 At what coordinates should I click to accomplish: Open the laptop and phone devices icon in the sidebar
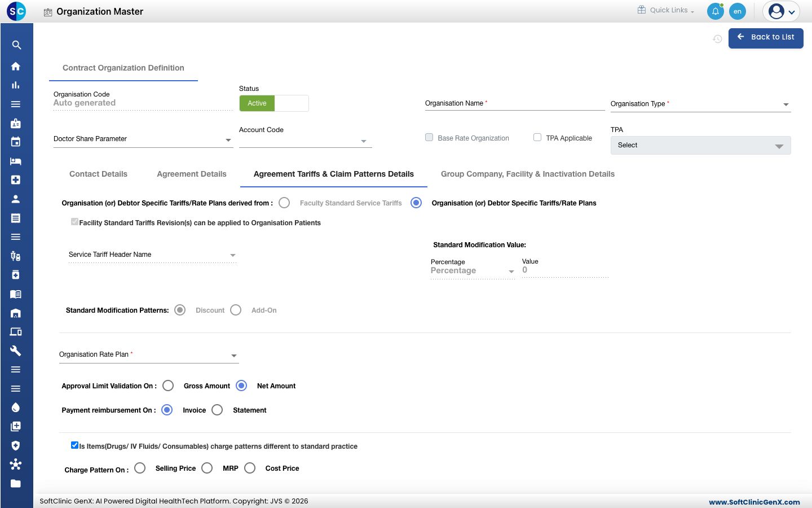click(16, 332)
